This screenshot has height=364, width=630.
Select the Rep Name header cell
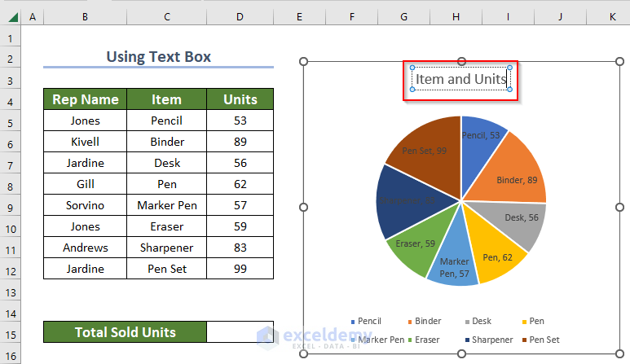85,99
